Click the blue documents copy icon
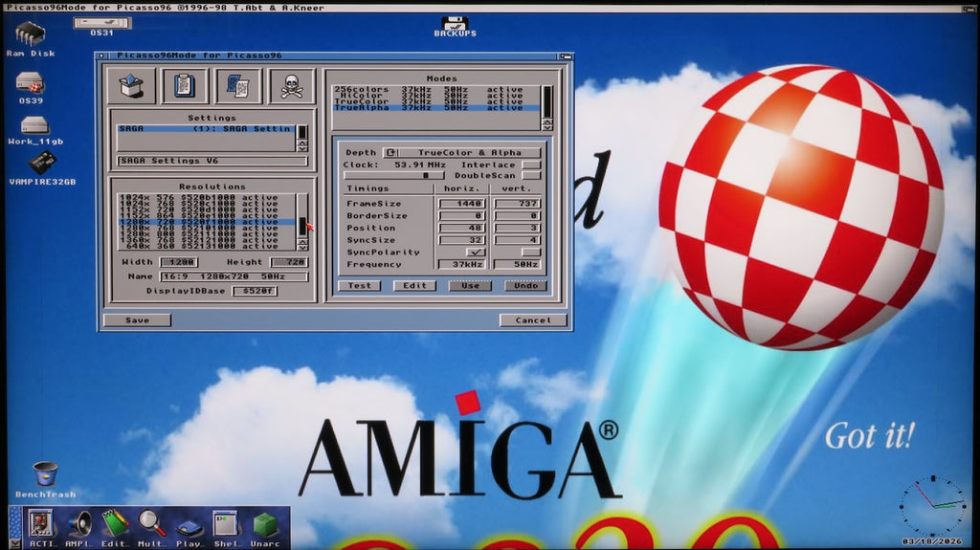 tap(237, 86)
